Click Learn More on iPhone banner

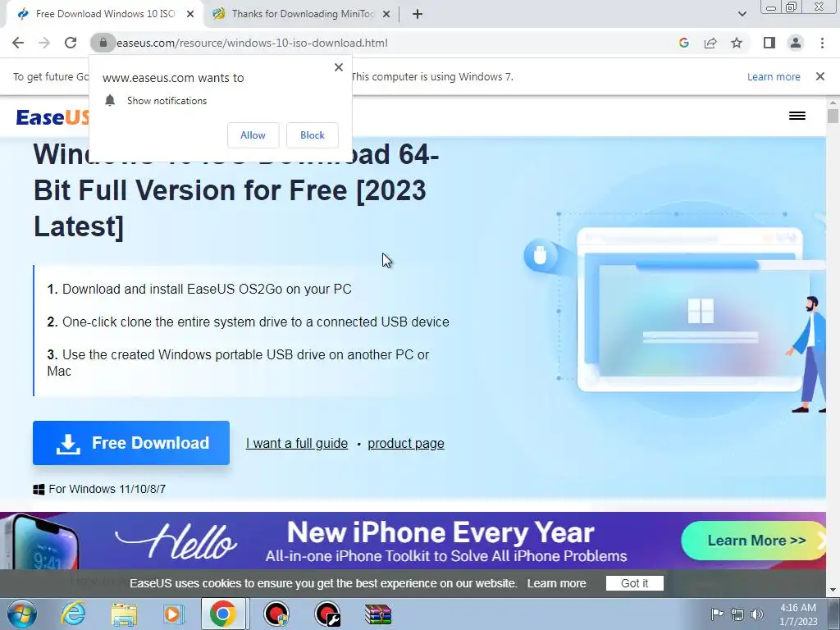click(x=756, y=541)
